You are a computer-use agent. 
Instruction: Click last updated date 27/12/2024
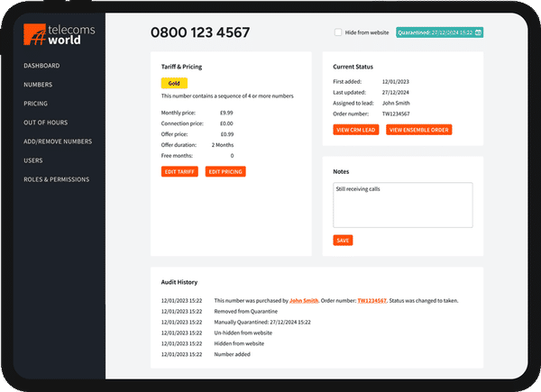click(x=396, y=93)
